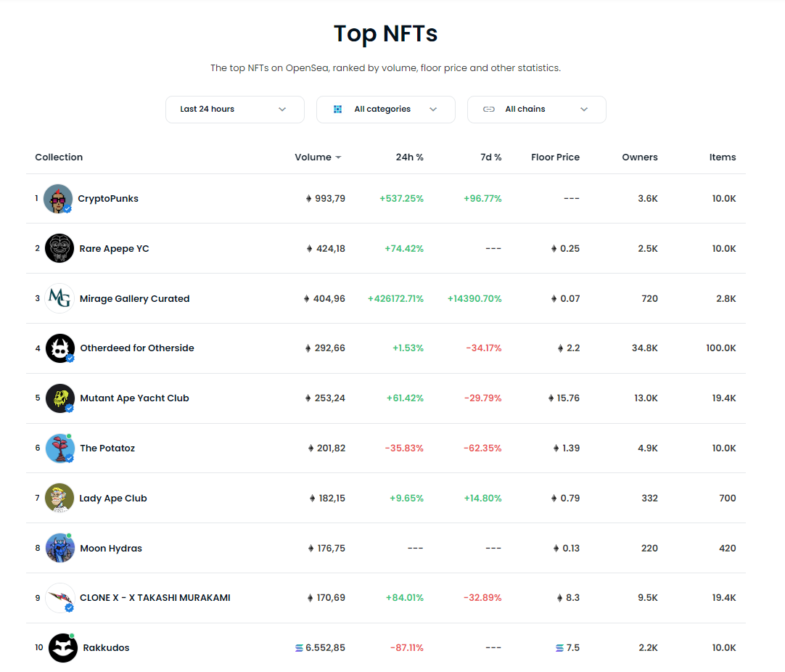The height and width of the screenshot is (672, 785).
Task: Sort by the 7d % column header
Action: [490, 157]
